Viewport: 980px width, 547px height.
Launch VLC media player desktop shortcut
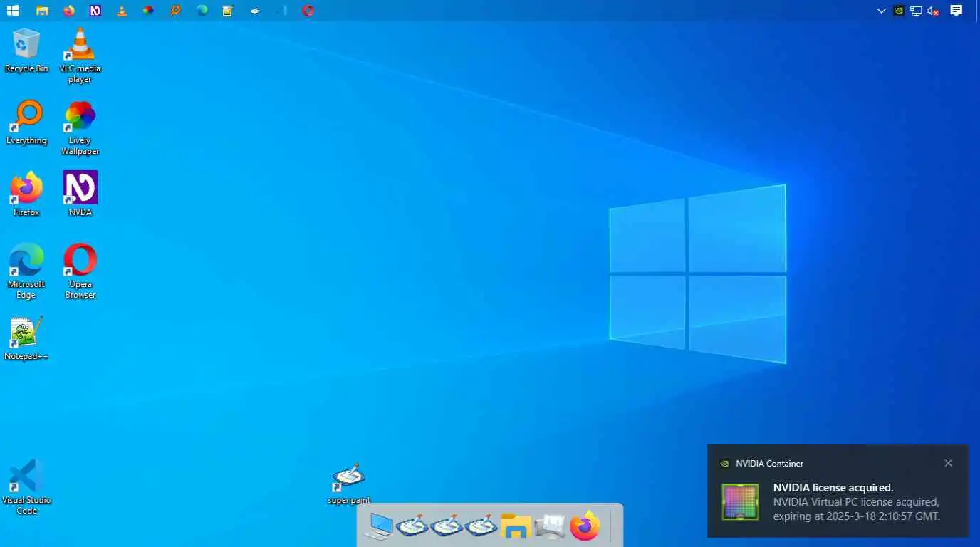(80, 56)
